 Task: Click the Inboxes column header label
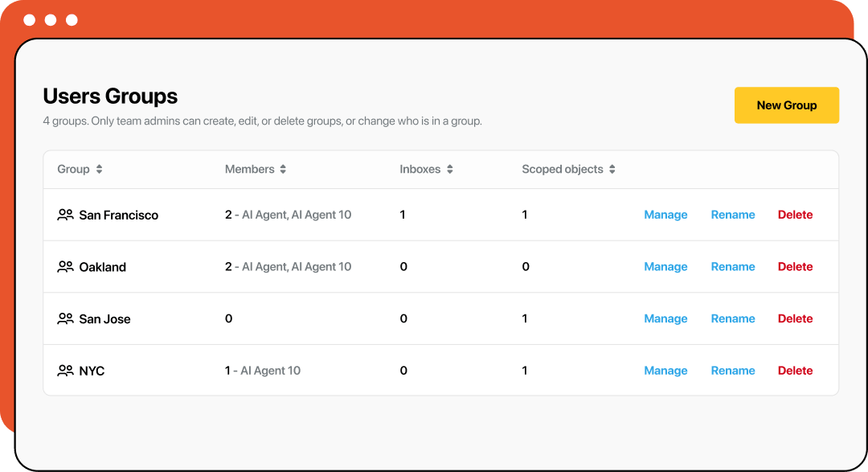coord(420,170)
